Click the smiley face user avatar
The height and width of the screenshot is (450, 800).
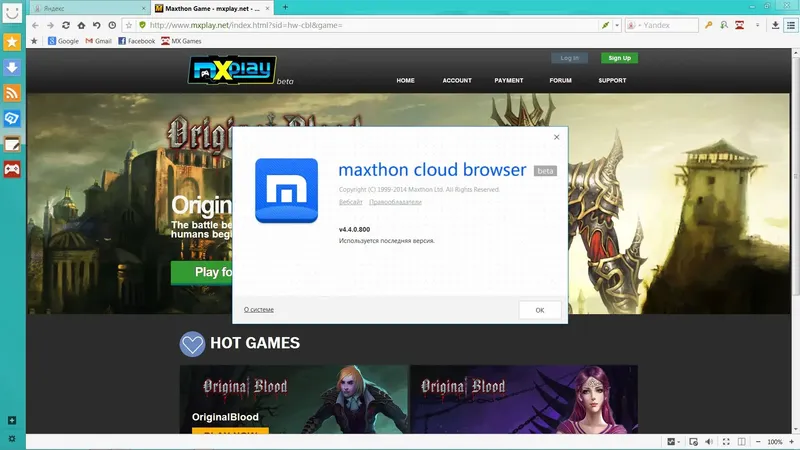tap(12, 12)
